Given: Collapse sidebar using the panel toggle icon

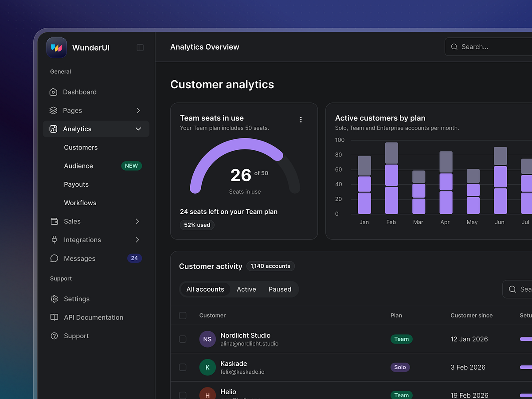Looking at the screenshot, I should [x=140, y=47].
